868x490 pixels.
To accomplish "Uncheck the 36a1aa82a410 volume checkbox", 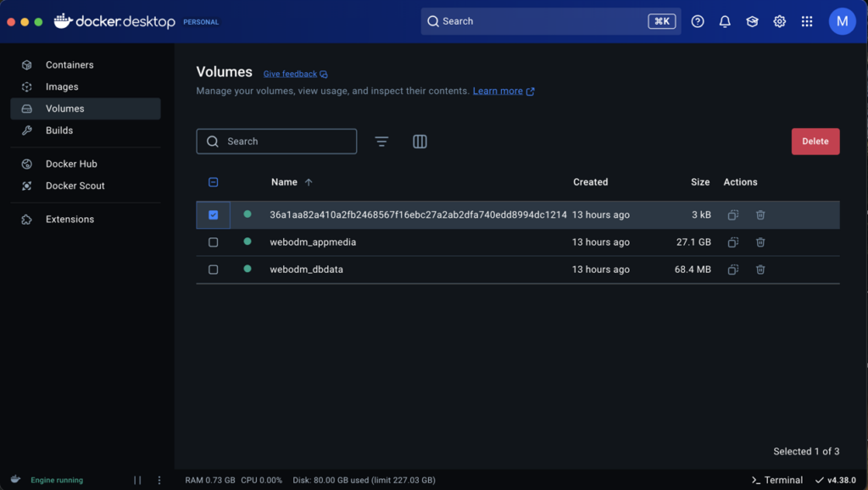I will tap(213, 214).
